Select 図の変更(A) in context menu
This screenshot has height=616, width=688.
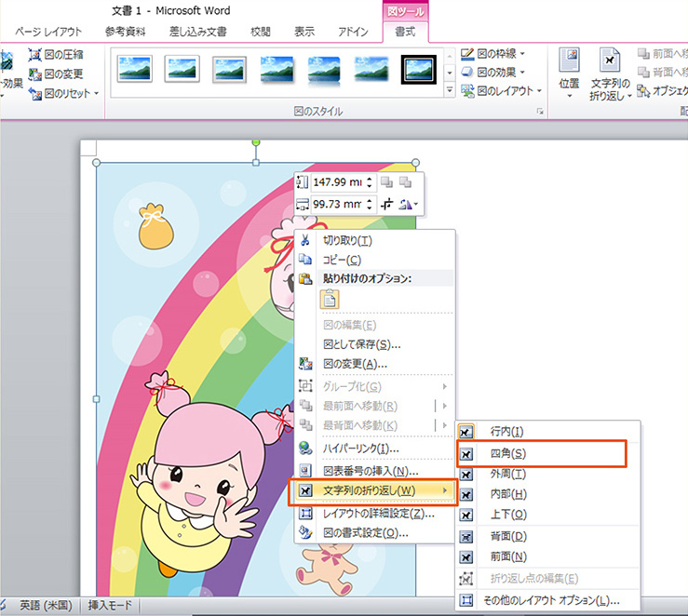[374, 364]
